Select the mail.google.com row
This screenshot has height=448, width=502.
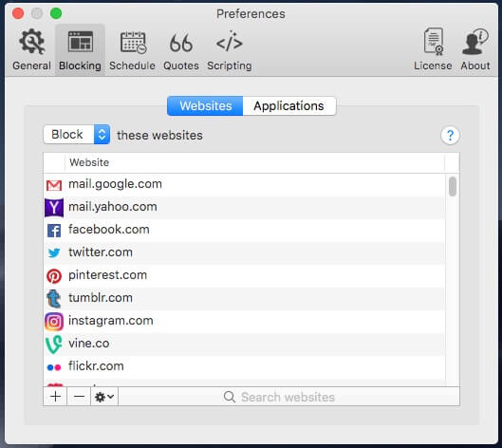click(x=244, y=185)
